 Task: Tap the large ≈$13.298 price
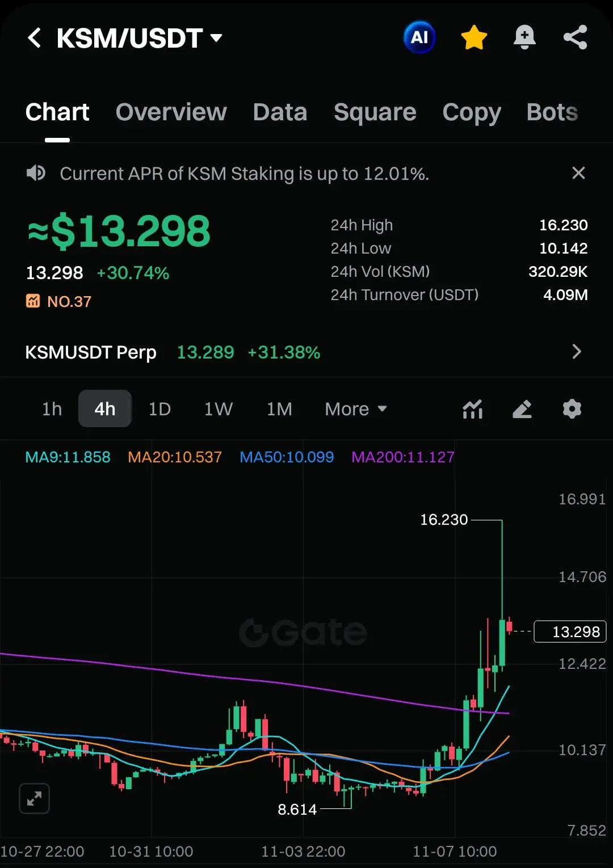(x=119, y=231)
